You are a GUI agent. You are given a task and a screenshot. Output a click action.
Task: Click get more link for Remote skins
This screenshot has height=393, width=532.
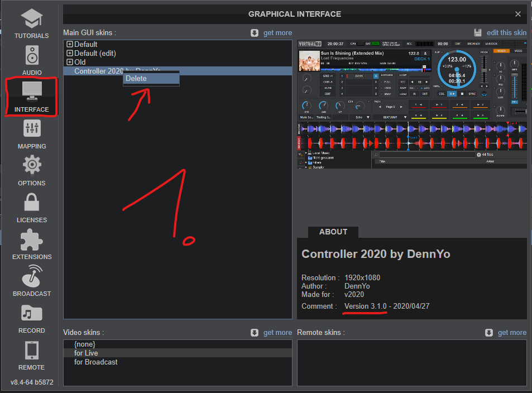[x=512, y=333]
